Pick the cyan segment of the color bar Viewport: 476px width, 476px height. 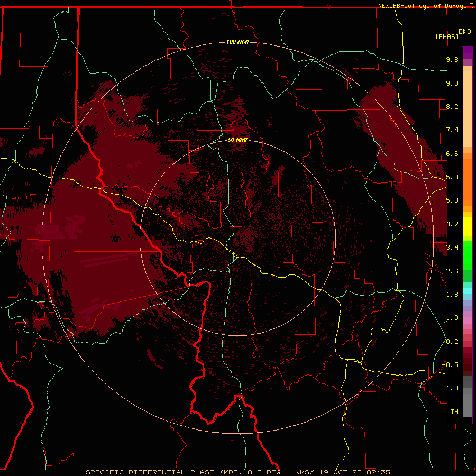[x=467, y=290]
